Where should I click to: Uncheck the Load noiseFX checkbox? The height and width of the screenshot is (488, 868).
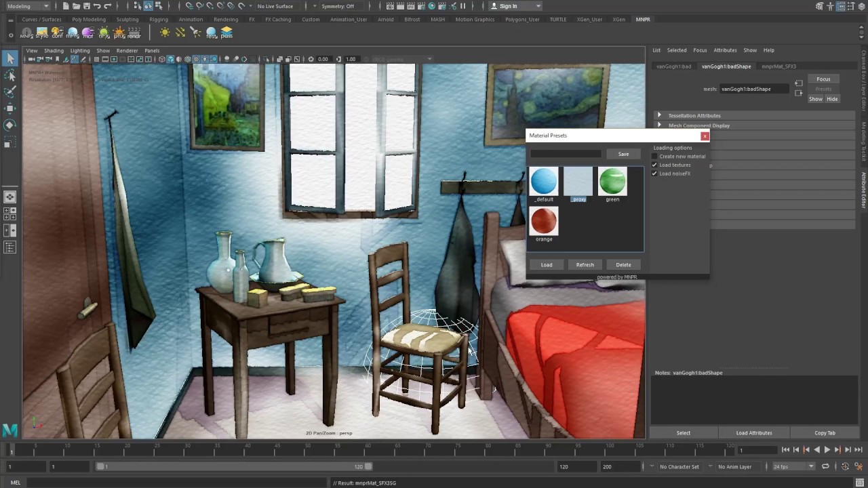(x=654, y=174)
